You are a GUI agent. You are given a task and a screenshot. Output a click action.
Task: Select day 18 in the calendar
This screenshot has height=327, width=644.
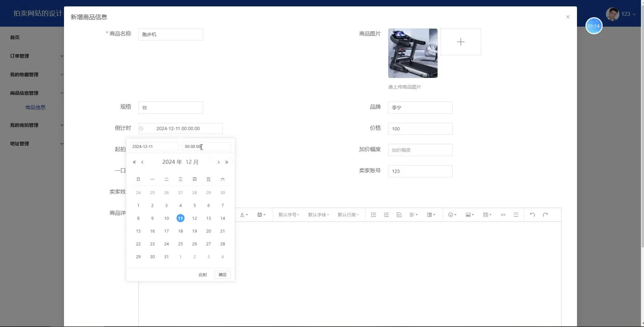(x=181, y=231)
